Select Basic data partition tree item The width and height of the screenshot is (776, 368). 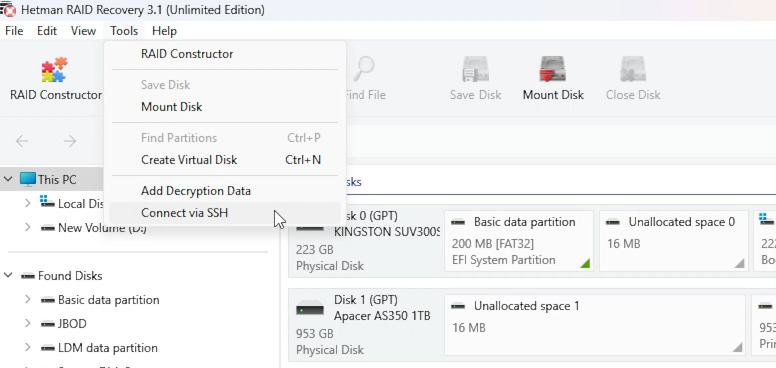108,300
